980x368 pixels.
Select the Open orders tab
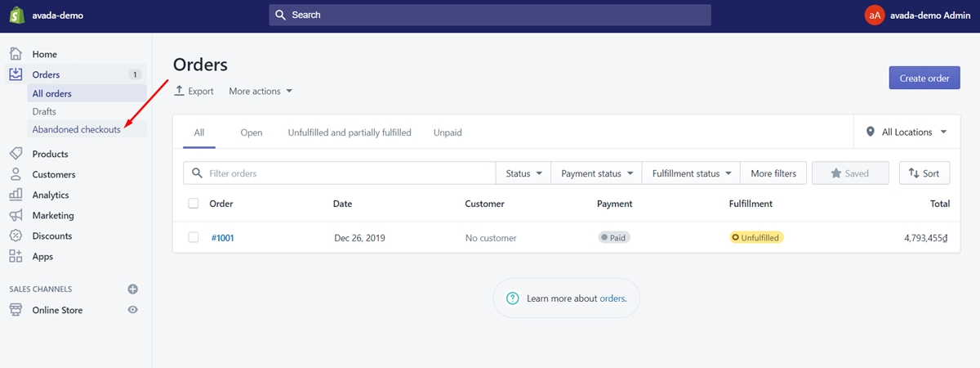click(252, 132)
